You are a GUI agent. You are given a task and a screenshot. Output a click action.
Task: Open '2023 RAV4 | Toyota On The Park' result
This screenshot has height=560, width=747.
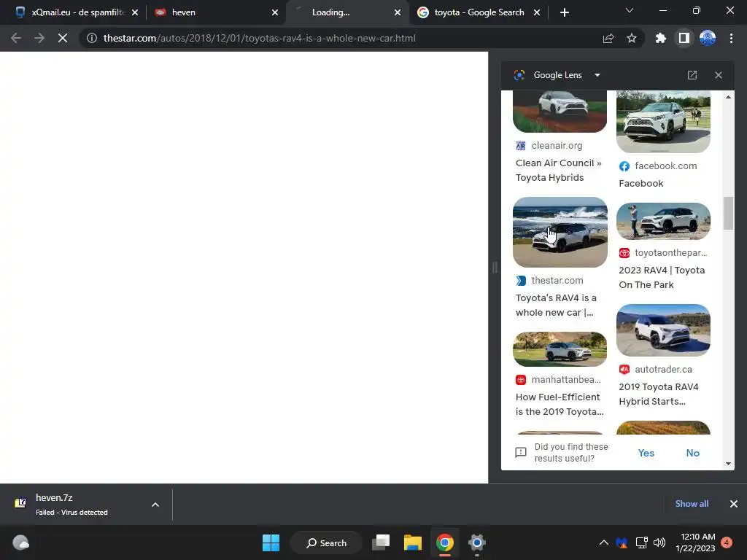[x=662, y=277]
